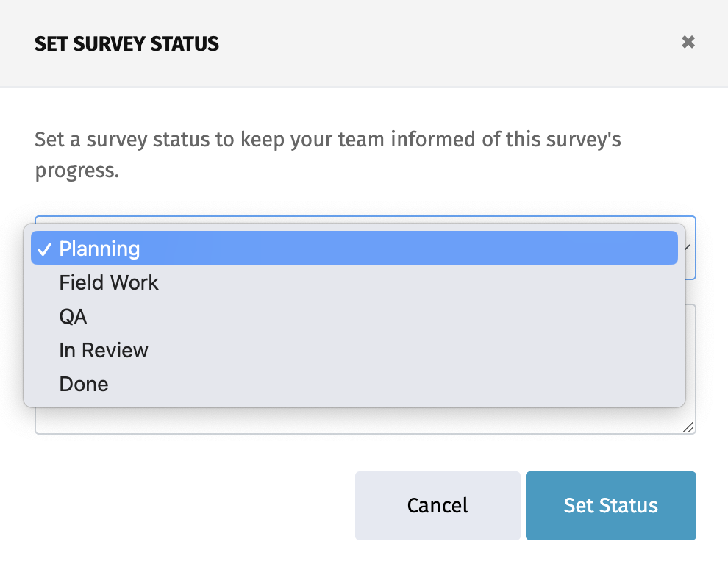Screen dimensions: 728x575
Task: Choose Done from the status dropdown
Action: 84,384
